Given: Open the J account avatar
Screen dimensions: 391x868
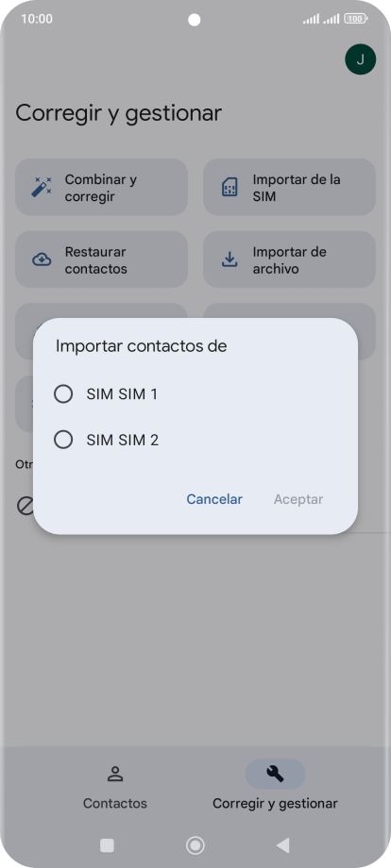Looking at the screenshot, I should click(x=360, y=59).
